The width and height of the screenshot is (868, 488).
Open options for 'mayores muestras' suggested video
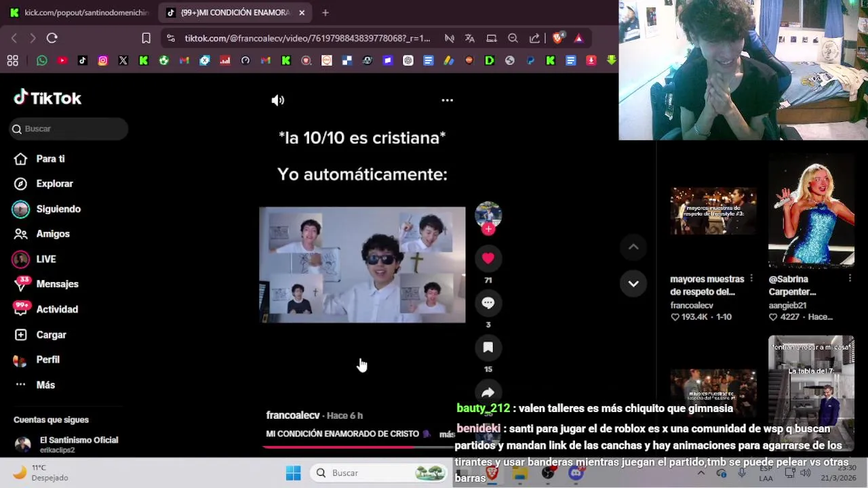pos(751,279)
